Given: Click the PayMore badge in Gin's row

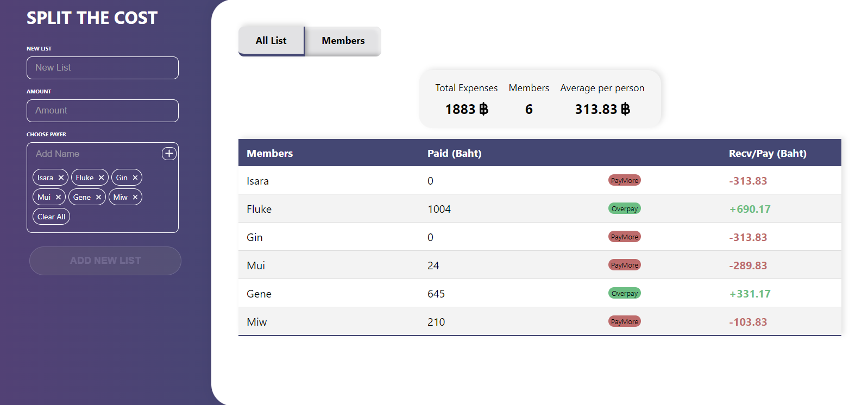Looking at the screenshot, I should tap(625, 237).
